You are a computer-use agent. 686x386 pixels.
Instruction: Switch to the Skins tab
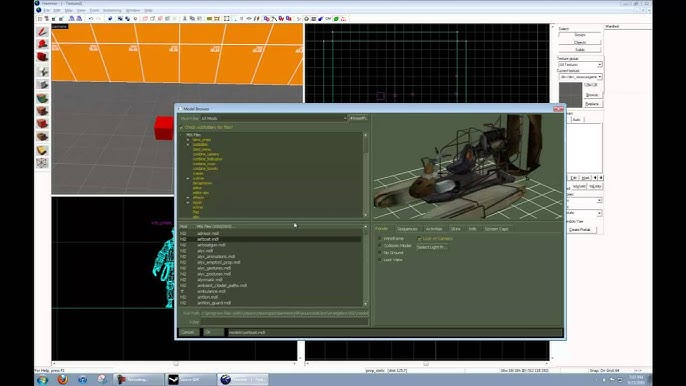(x=455, y=229)
